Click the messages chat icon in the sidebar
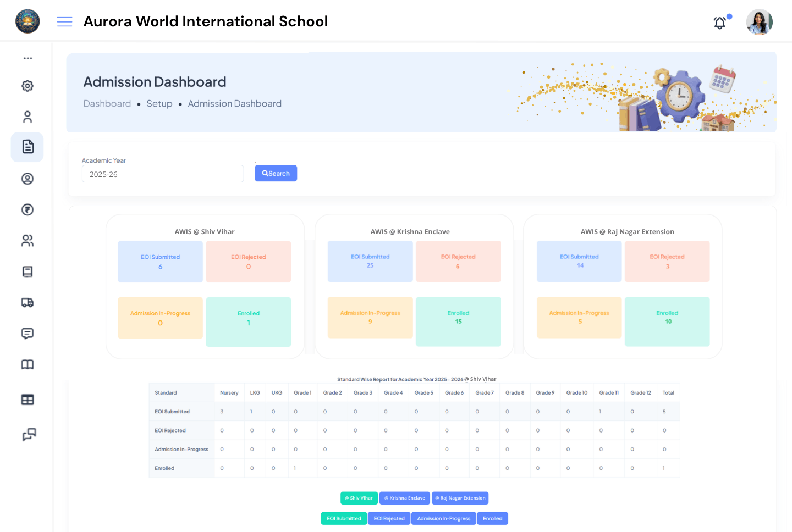 click(27, 333)
